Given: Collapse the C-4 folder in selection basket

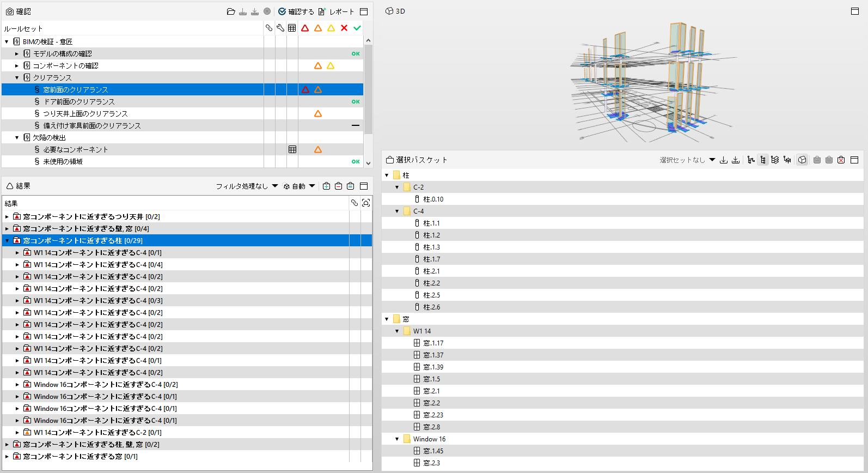Looking at the screenshot, I should [397, 211].
